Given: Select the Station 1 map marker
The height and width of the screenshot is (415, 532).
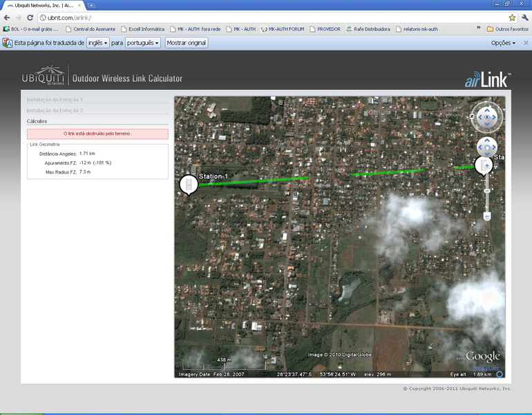Looking at the screenshot, I should tap(189, 185).
